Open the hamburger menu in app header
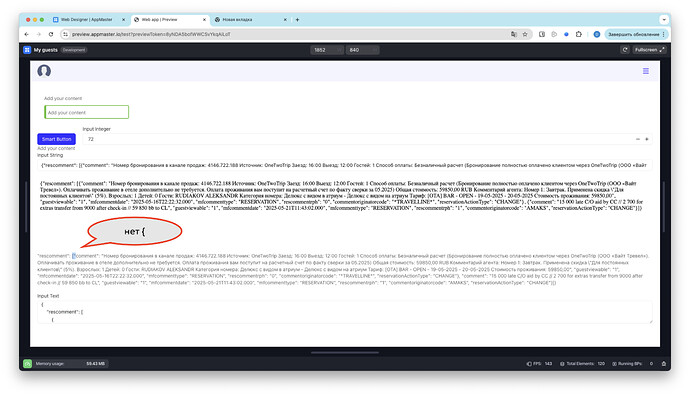 click(x=646, y=71)
